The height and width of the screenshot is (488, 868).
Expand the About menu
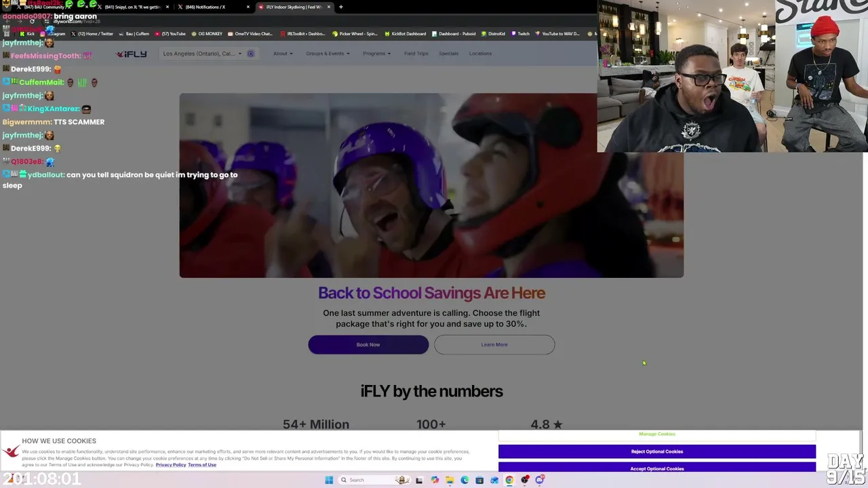click(283, 54)
